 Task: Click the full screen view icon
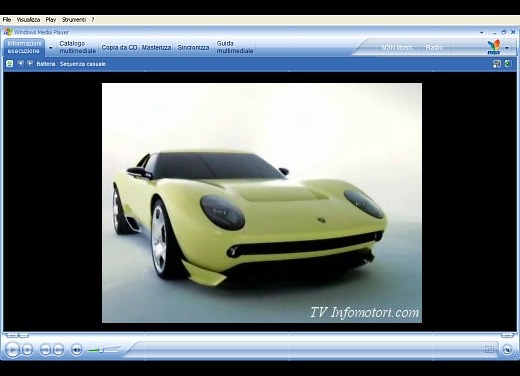489,349
